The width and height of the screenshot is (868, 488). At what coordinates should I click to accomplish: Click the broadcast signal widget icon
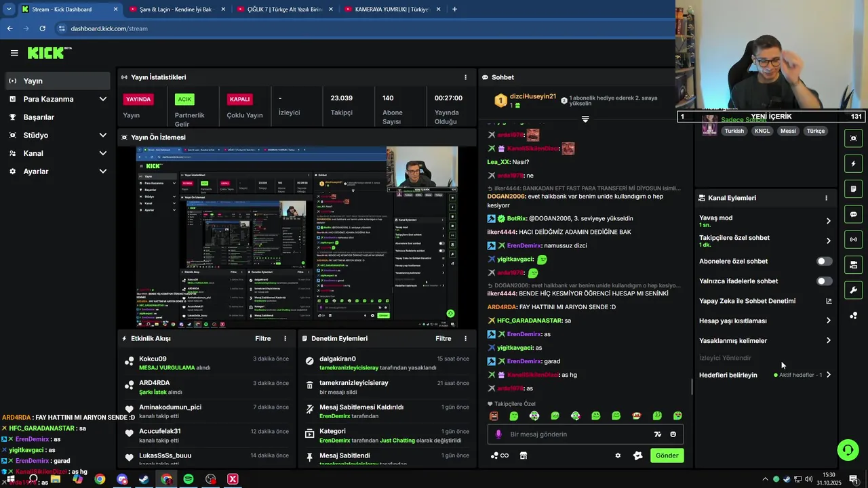click(853, 239)
